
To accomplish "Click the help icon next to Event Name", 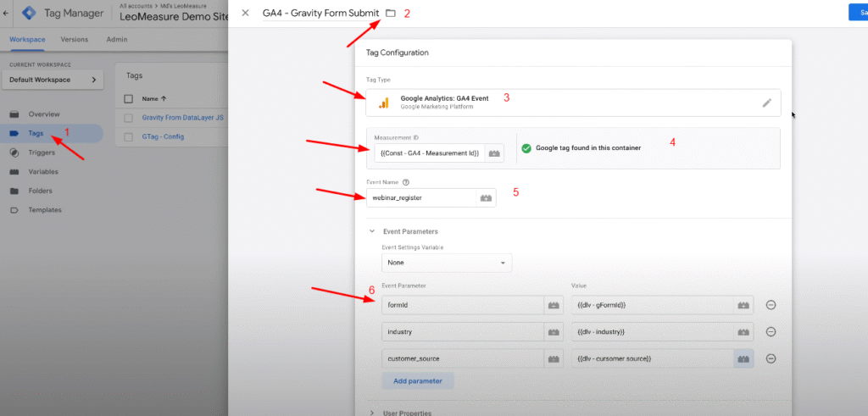I will pyautogui.click(x=406, y=182).
